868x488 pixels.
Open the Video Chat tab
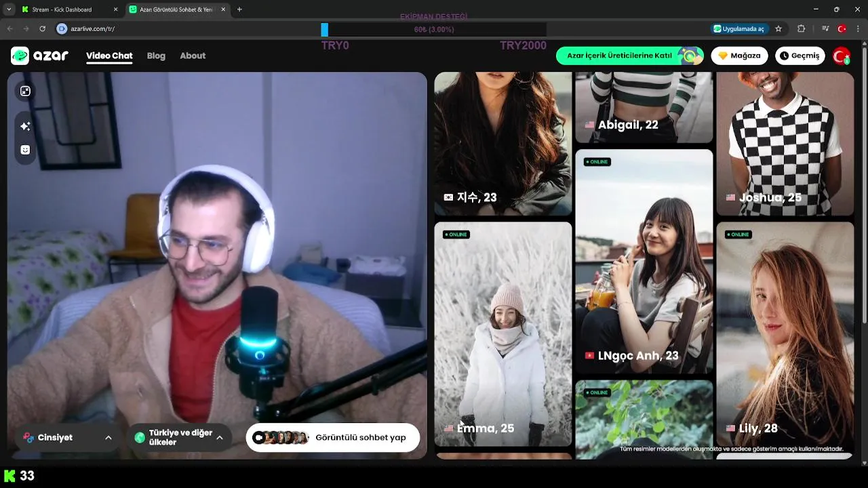click(109, 56)
